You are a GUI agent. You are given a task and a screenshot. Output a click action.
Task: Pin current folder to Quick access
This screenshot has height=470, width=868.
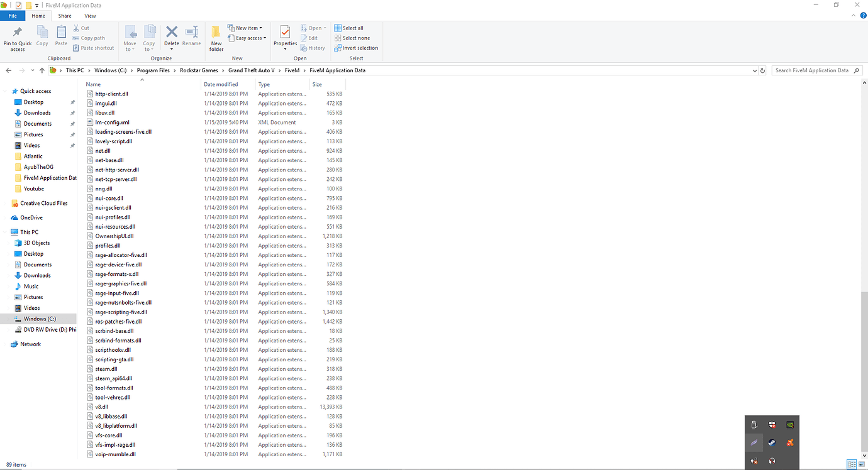(x=17, y=38)
